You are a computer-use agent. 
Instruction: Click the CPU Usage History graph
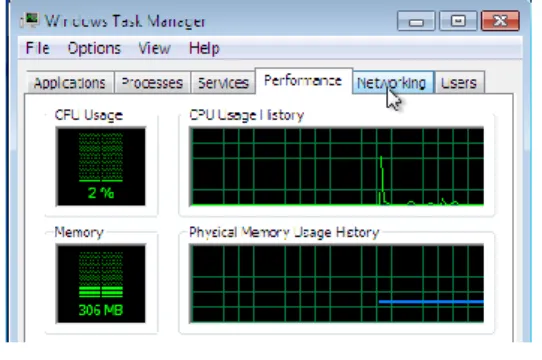(x=337, y=166)
